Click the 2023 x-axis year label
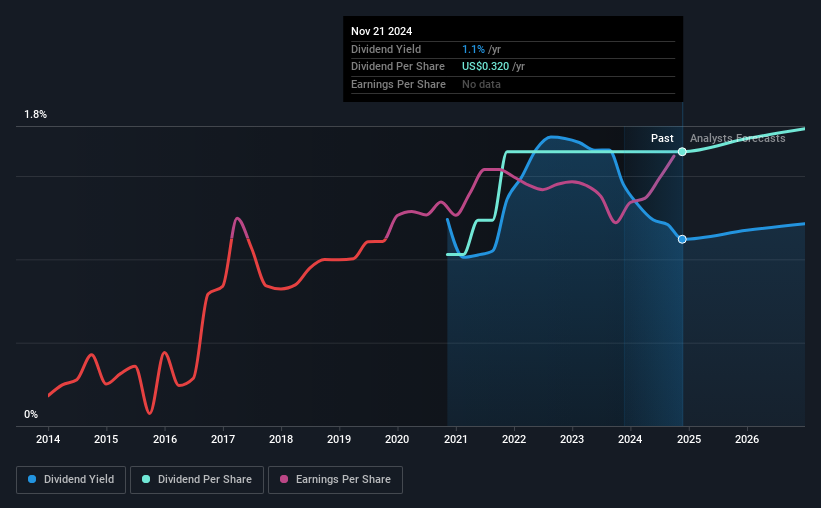 tap(572, 439)
